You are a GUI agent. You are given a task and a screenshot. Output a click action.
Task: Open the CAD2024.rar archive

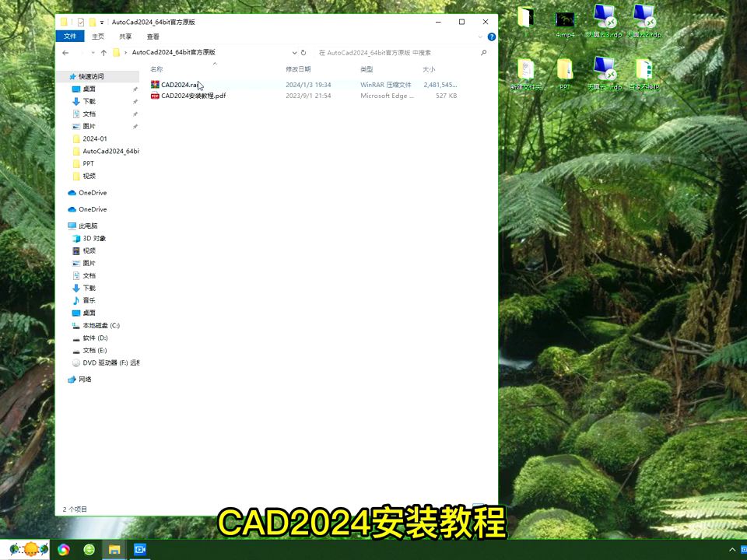177,85
